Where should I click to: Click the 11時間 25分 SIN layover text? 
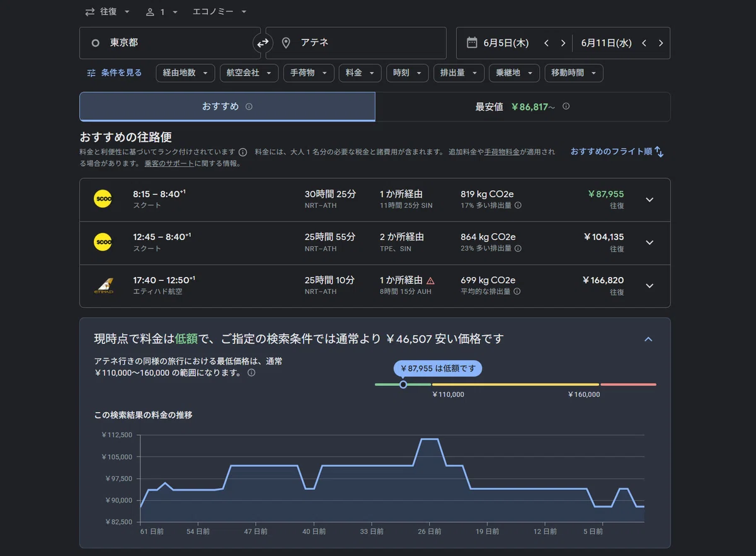click(406, 205)
